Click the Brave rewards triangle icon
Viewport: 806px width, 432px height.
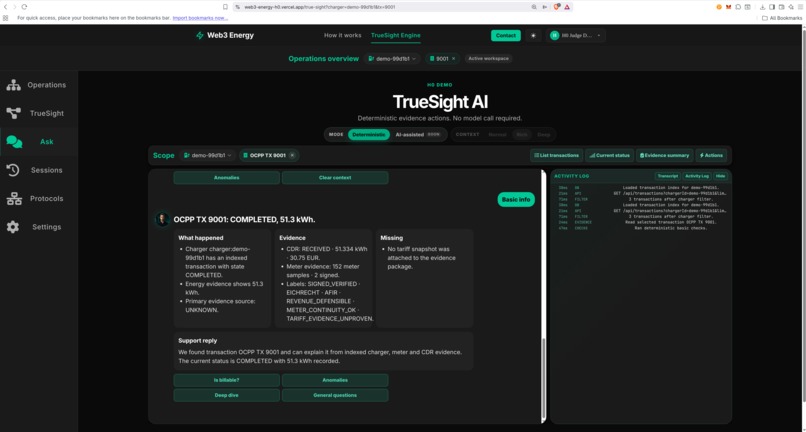(567, 7)
